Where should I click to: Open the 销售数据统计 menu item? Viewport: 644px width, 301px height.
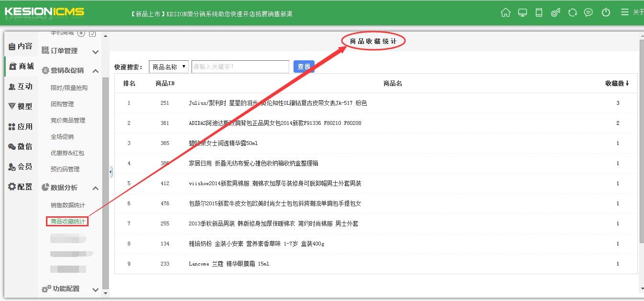68,205
